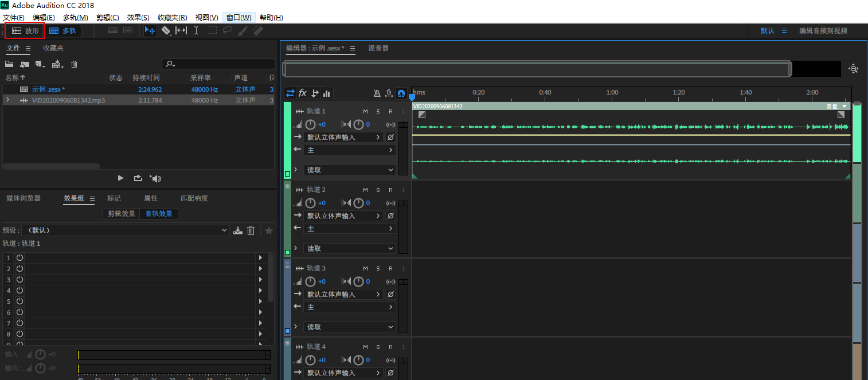Toggle auto-play speaker icon

coord(155,178)
